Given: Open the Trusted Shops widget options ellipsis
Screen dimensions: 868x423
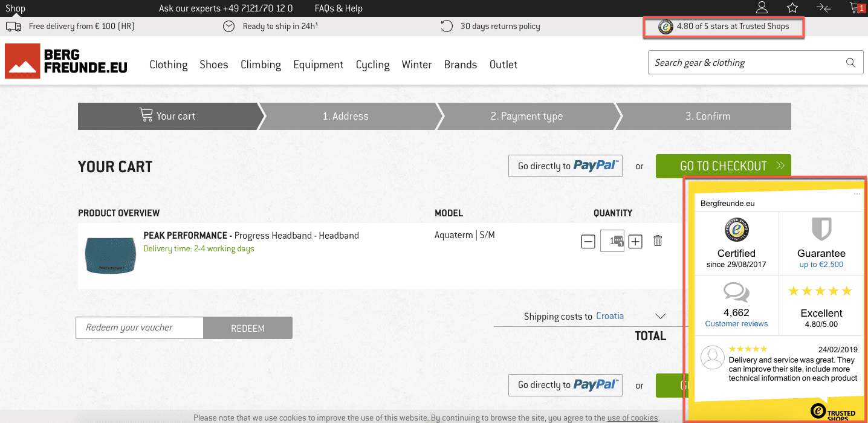Looking at the screenshot, I should click(857, 193).
